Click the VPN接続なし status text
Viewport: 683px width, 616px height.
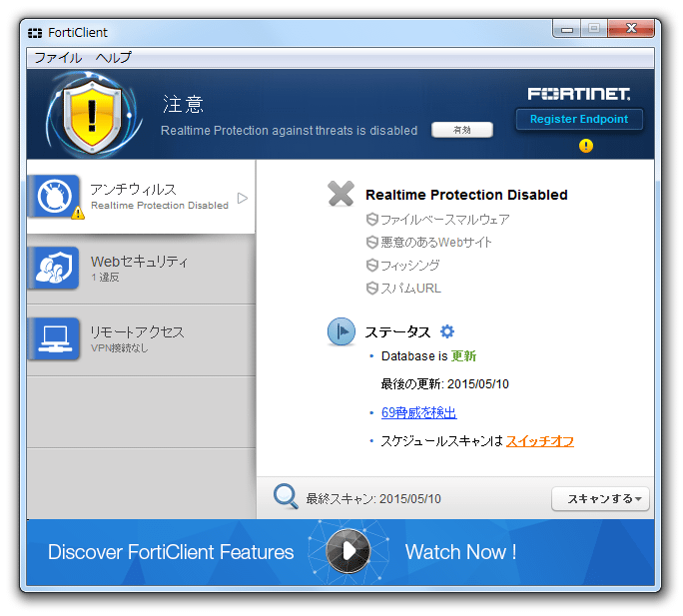point(120,347)
